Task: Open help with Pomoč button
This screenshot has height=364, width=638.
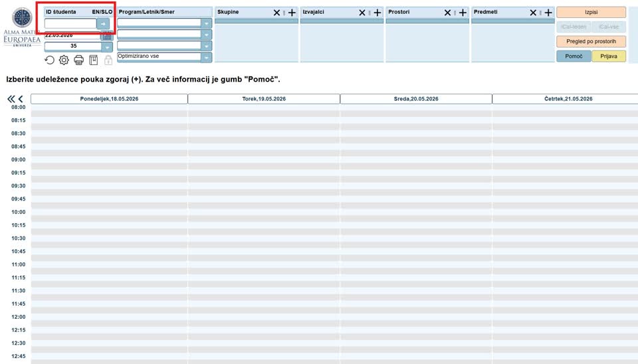Action: (574, 56)
